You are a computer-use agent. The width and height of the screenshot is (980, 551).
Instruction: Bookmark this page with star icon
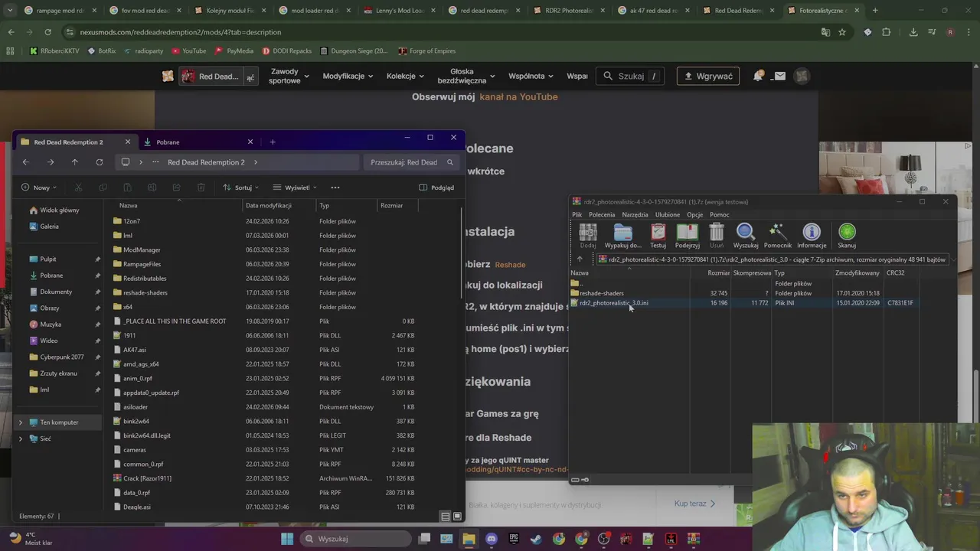click(x=842, y=32)
